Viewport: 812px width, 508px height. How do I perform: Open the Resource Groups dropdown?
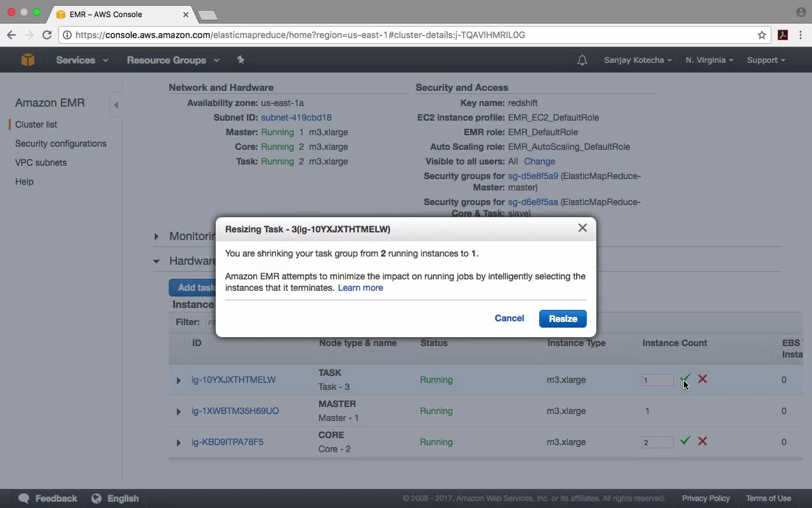[173, 60]
